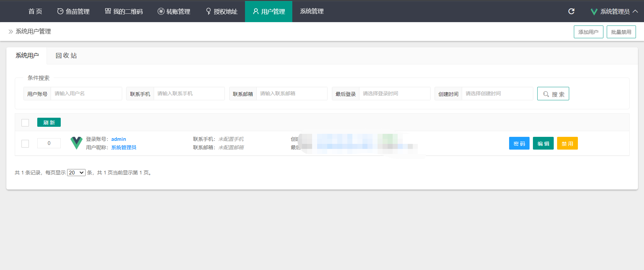Click the orange 禁用 button
Screen dimensions: 644x270
pos(567,143)
